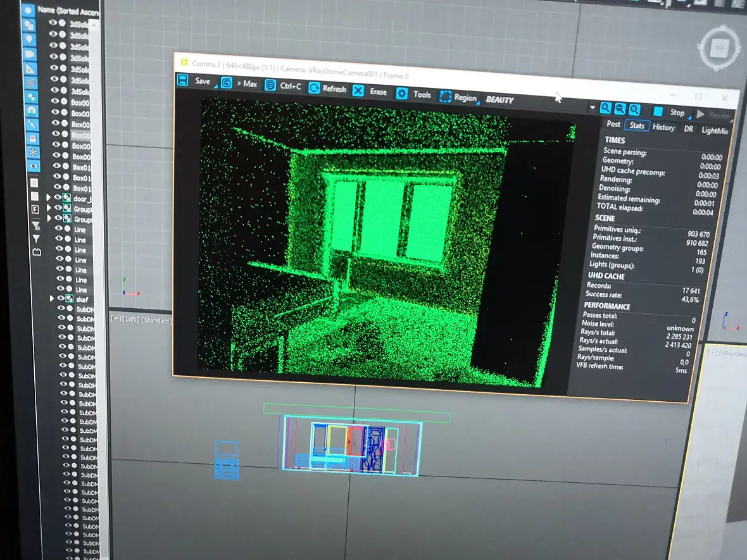
Task: Click the zoom out magnifier icon
Action: click(x=620, y=109)
